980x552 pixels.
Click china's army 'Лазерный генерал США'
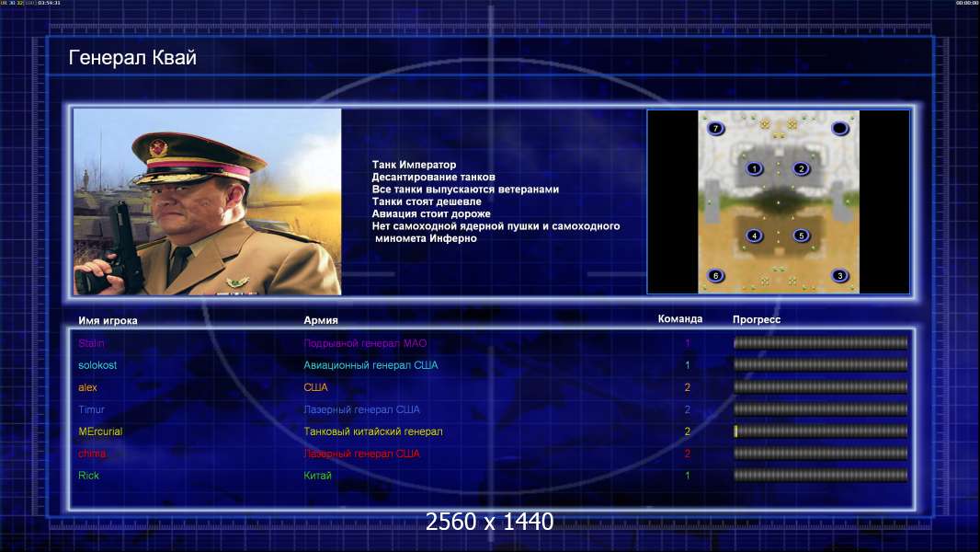pyautogui.click(x=362, y=454)
